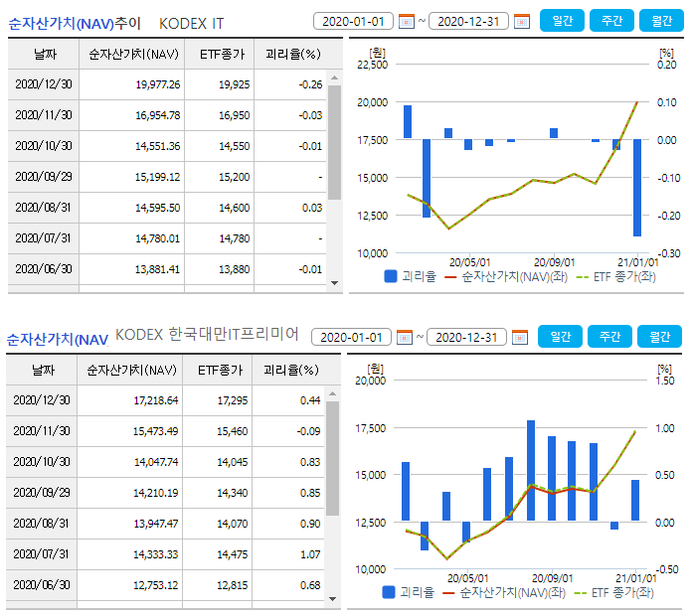The height and width of the screenshot is (616, 690).
Task: Click 날짜 column header in 한국대만IT프리미어 table
Action: (42, 370)
